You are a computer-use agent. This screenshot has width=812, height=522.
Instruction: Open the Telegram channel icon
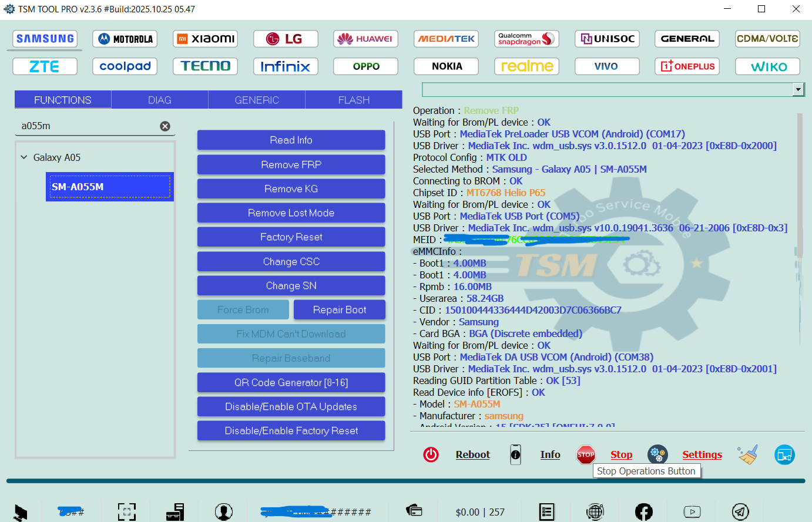click(x=740, y=512)
